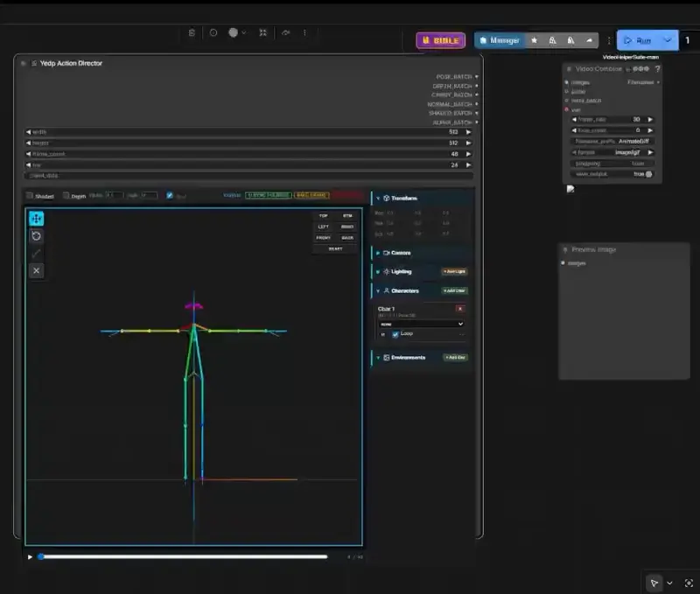Switch to BTM view preset
The height and width of the screenshot is (594, 700).
point(347,215)
